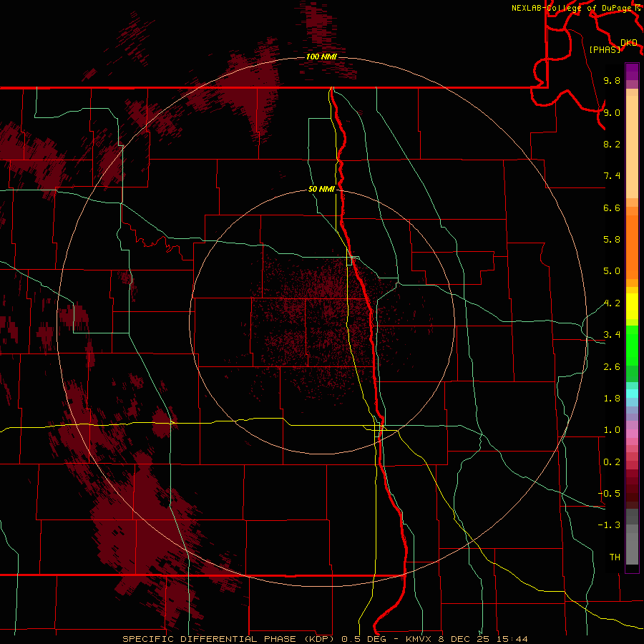Click the -0.5 scale value

tap(609, 494)
